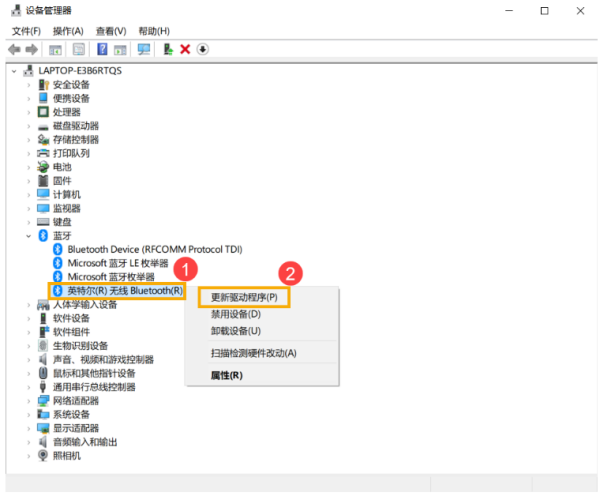Collapse the 蓝牙 category
The width and height of the screenshot is (600, 496).
[x=29, y=236]
